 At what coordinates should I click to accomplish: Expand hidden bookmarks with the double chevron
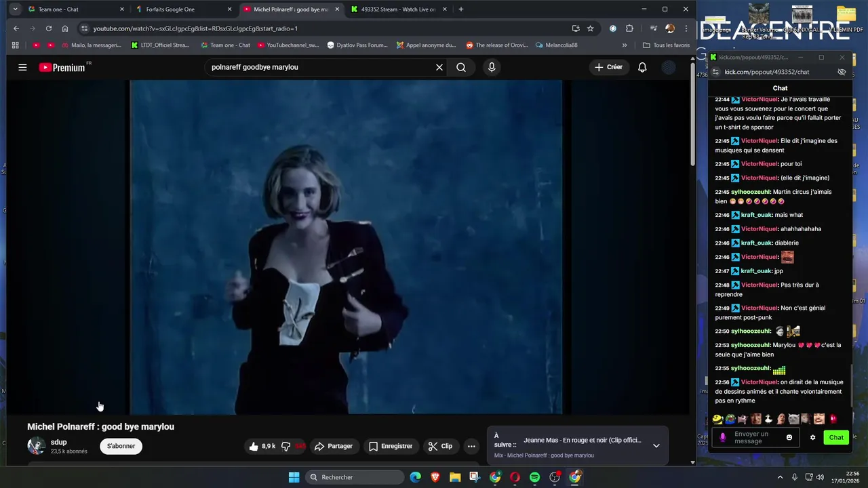coord(625,45)
